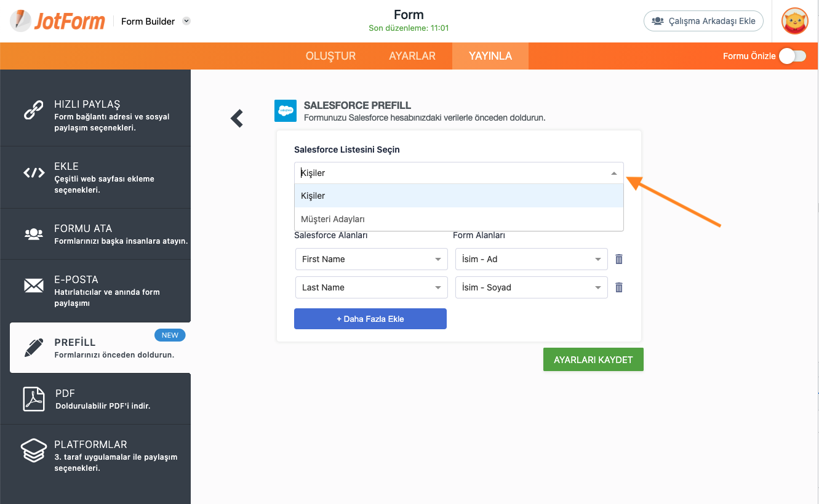Open the First Name Salesforce field dropdown
819x504 pixels.
tap(371, 259)
